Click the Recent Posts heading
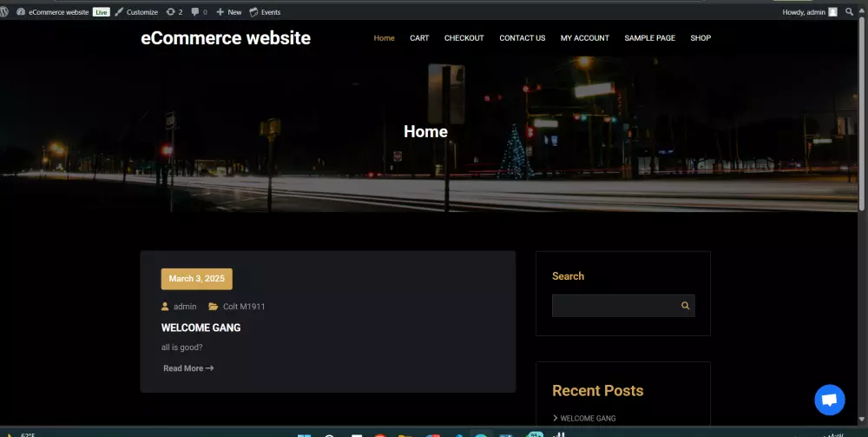Image resolution: width=868 pixels, height=437 pixels. (598, 390)
